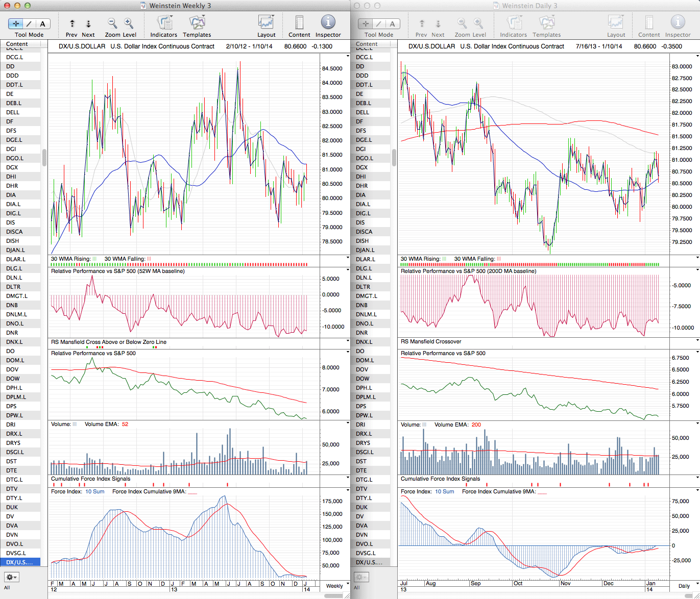Select DISH in the Daily symbol list
Screen dimensions: 700x599
pos(363,241)
